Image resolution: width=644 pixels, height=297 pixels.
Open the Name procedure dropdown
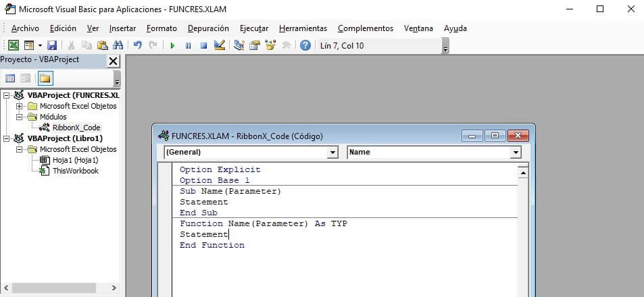(x=516, y=153)
